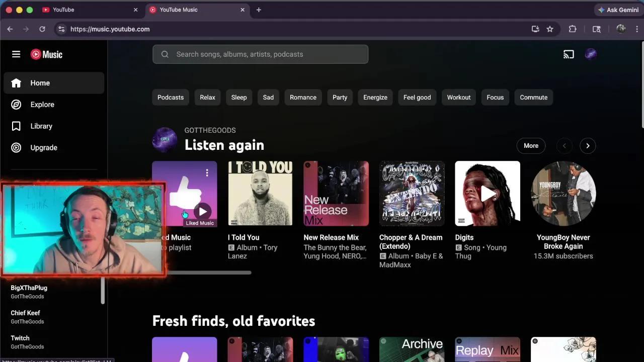Image resolution: width=644 pixels, height=362 pixels.
Task: Open YoungBoy Never Broke Again artist image
Action: 563,194
